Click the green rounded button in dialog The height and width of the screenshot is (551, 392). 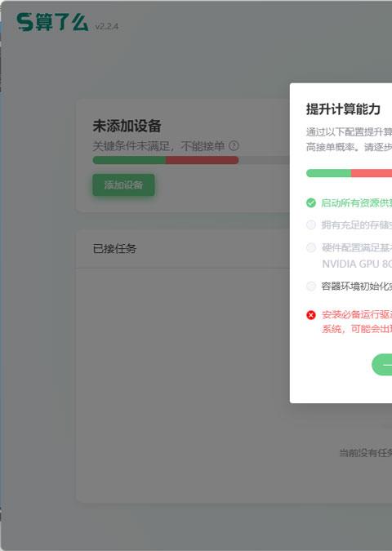tap(382, 365)
